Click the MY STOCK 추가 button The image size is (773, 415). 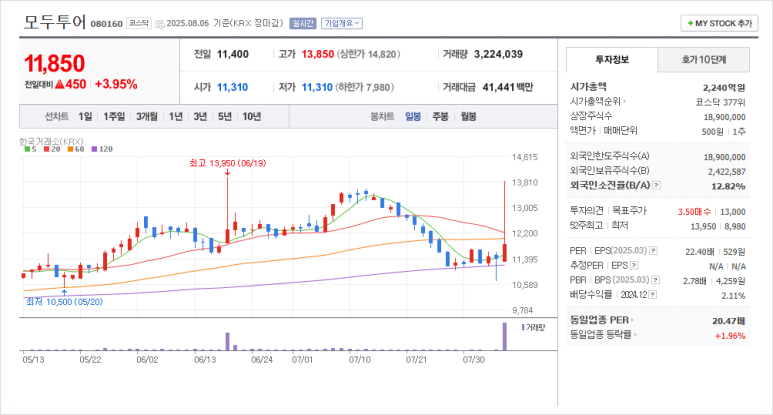(x=719, y=23)
